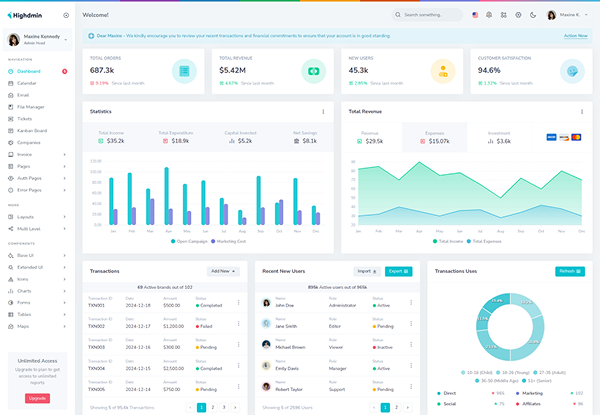The image size is (600, 416).
Task: Click the notifications bell icon in header
Action: coord(489,15)
